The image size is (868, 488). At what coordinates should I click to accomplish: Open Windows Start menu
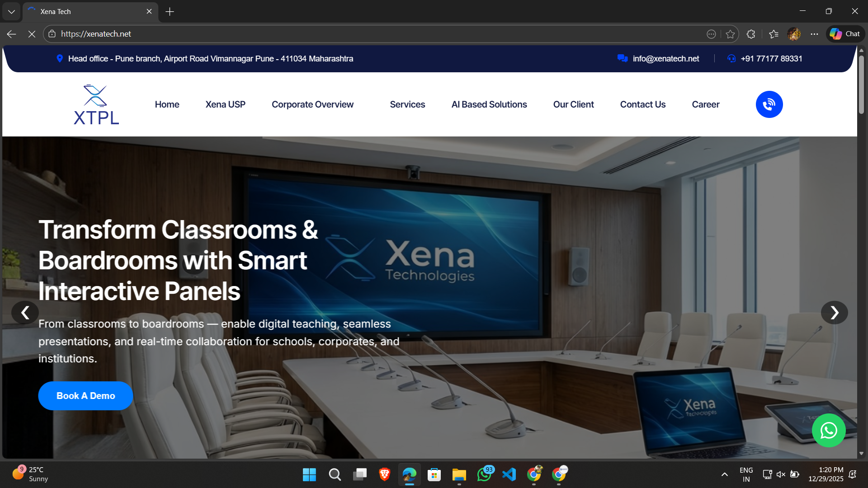(309, 474)
